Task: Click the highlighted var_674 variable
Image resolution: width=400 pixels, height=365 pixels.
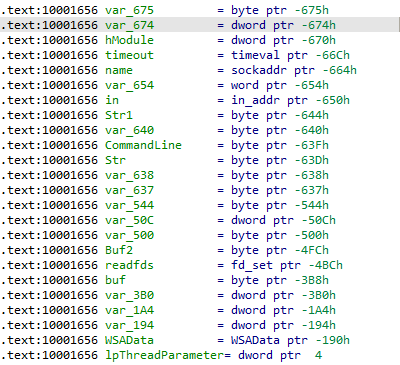Action: click(x=129, y=25)
